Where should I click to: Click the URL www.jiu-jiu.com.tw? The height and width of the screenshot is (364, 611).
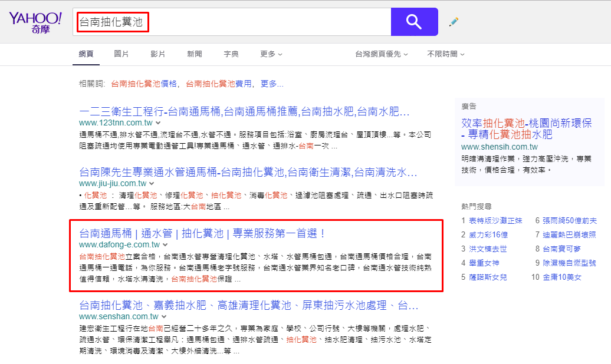(x=113, y=183)
